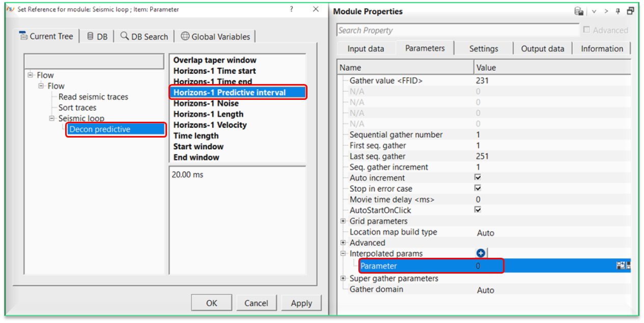Select Read seismic traces in the tree
The width and height of the screenshot is (644, 323).
click(x=93, y=97)
